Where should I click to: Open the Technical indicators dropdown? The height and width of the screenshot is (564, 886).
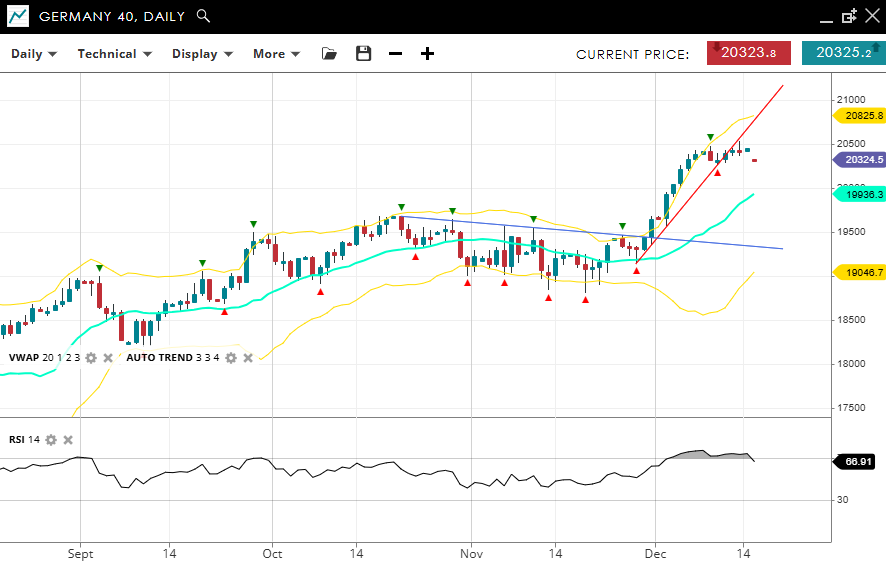[x=114, y=54]
